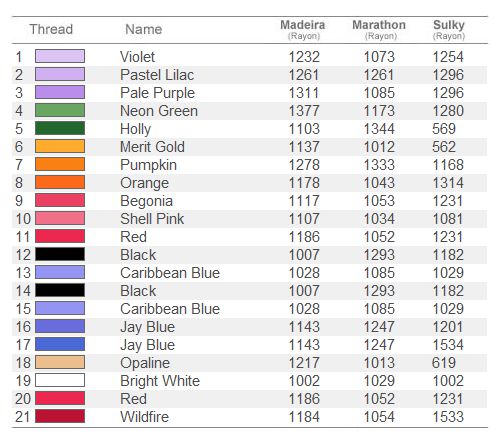
Task: Click the Thread column header
Action: pos(51,29)
